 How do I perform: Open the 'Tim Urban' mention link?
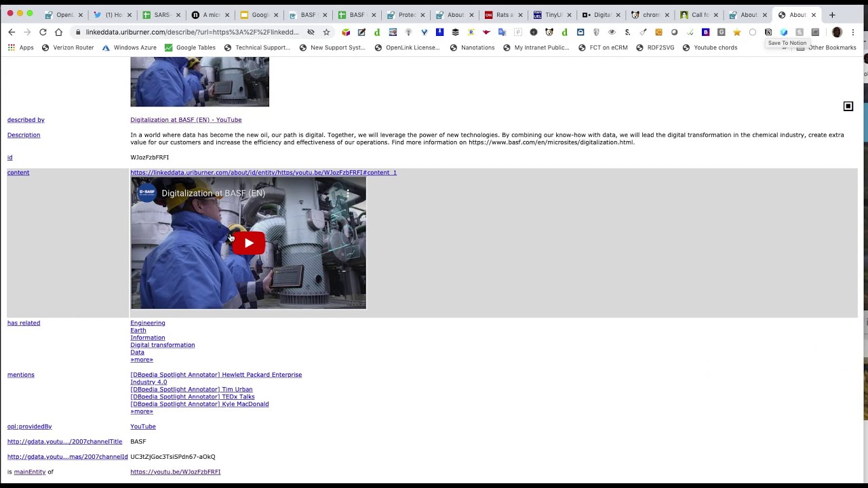(191, 390)
